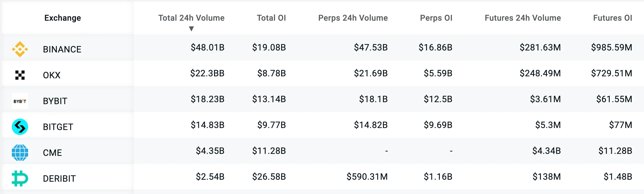Click the Deribit logo icon
The image size is (644, 194).
20,178
